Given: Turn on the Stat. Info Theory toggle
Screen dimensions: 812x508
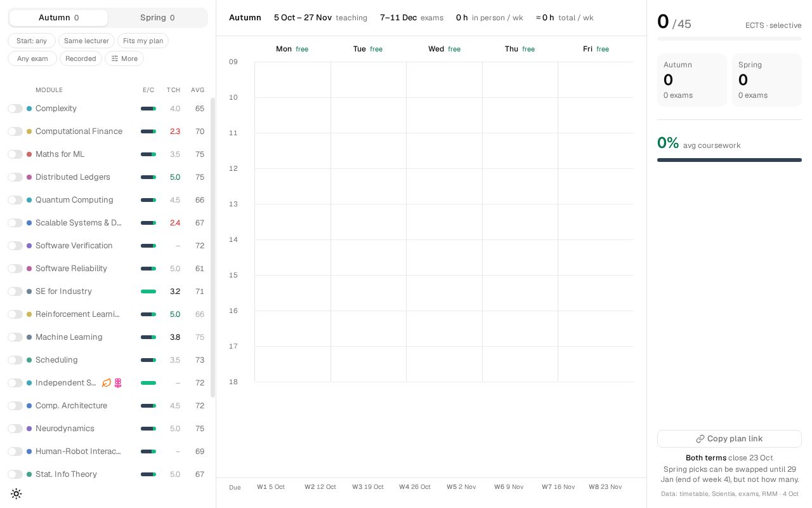Looking at the screenshot, I should [x=15, y=474].
